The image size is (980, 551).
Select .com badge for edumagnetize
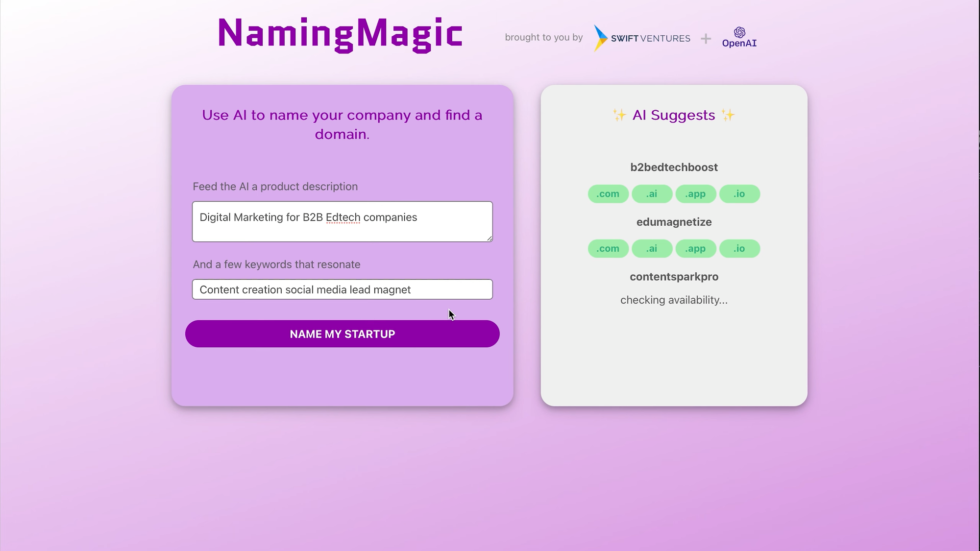(608, 249)
